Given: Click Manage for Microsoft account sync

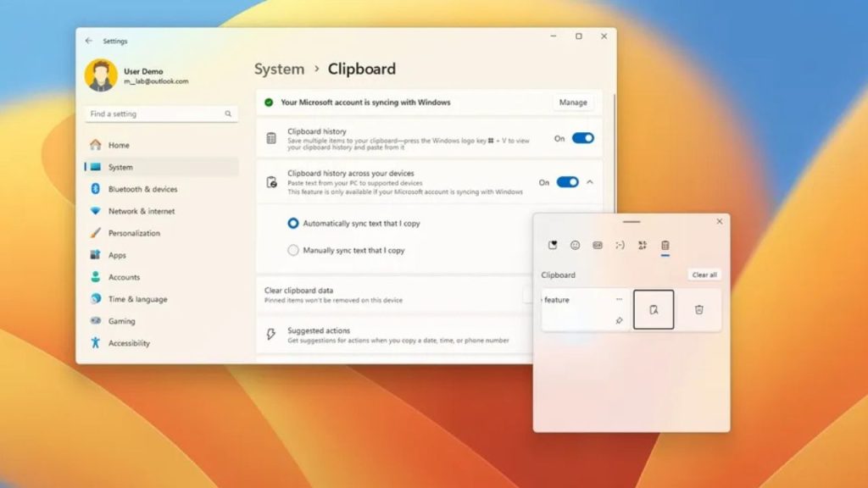Looking at the screenshot, I should pos(573,102).
